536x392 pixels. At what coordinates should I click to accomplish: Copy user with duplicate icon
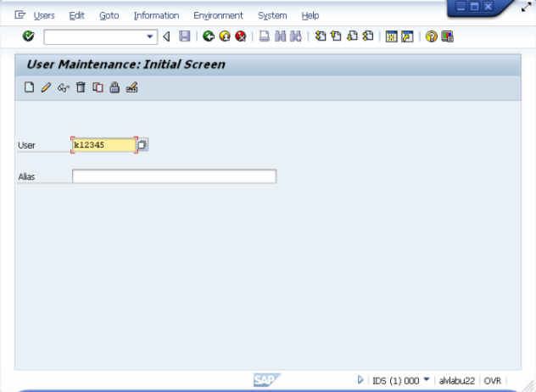click(98, 87)
